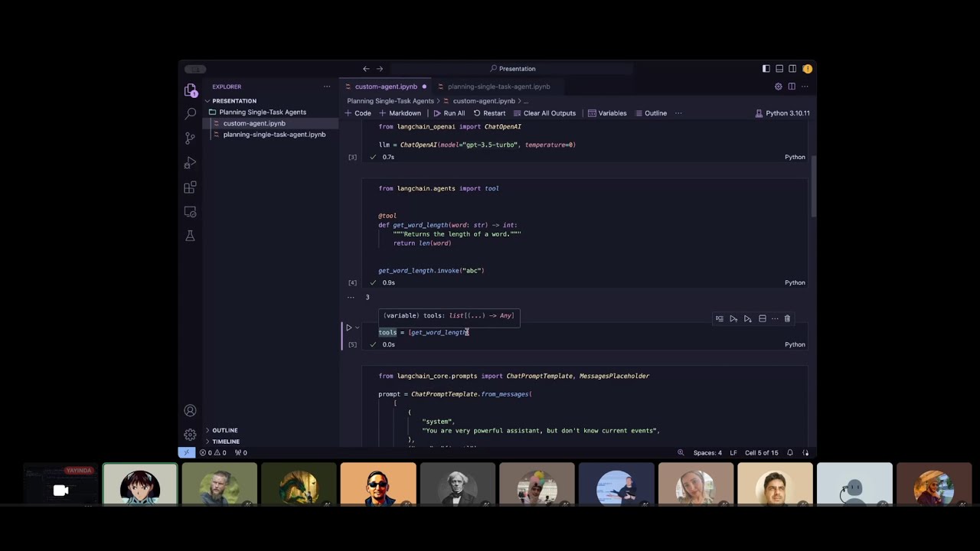Run by line in cell toolbar
980x551 pixels.
[720, 318]
